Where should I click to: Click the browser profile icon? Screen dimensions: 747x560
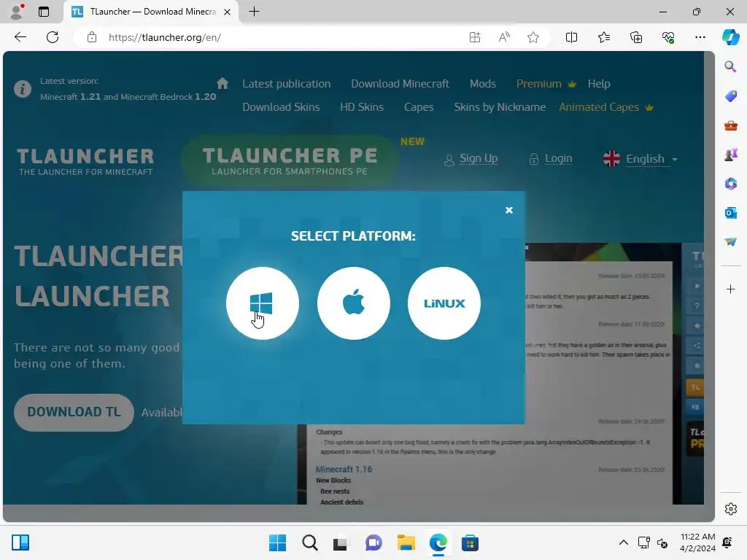(17, 12)
